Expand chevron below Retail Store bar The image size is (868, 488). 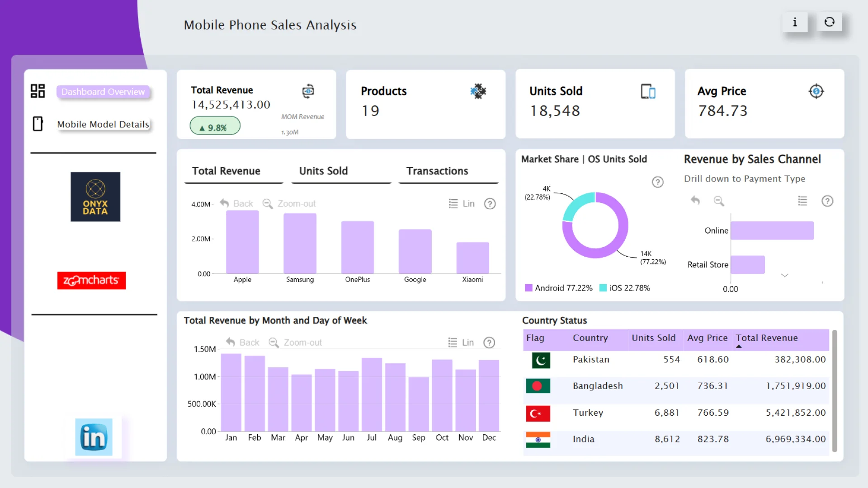[784, 275]
